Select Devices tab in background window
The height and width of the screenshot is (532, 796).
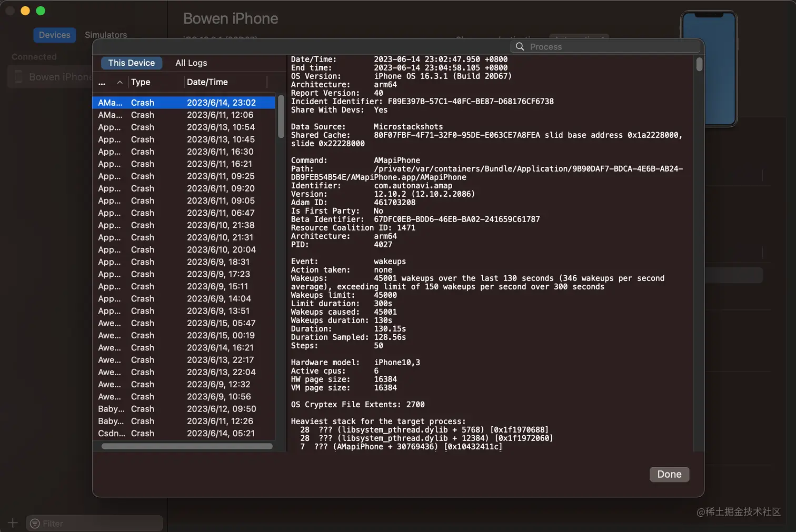click(54, 35)
